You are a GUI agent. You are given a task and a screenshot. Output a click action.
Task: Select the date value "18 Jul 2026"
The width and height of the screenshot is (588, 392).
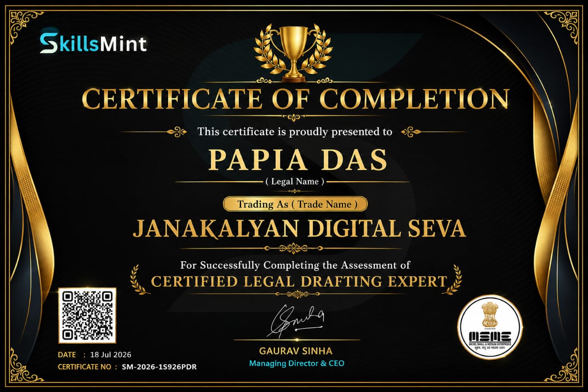(111, 355)
